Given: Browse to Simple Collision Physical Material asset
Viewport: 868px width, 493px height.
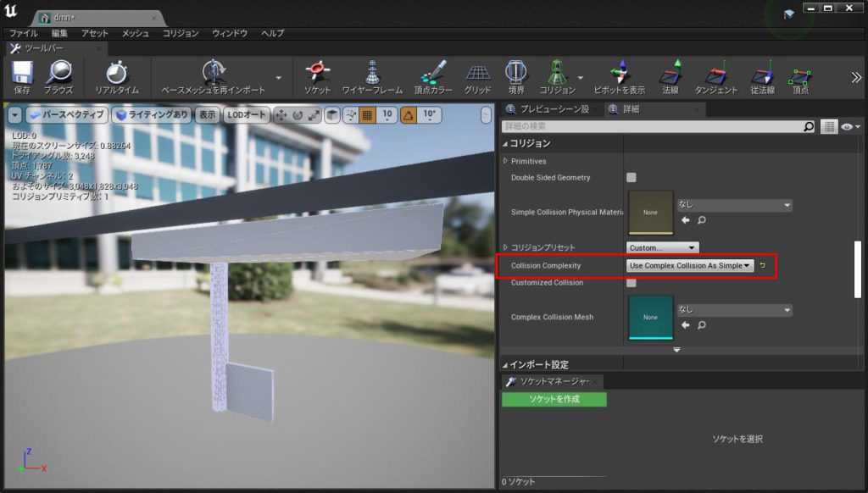Looking at the screenshot, I should pos(701,220).
